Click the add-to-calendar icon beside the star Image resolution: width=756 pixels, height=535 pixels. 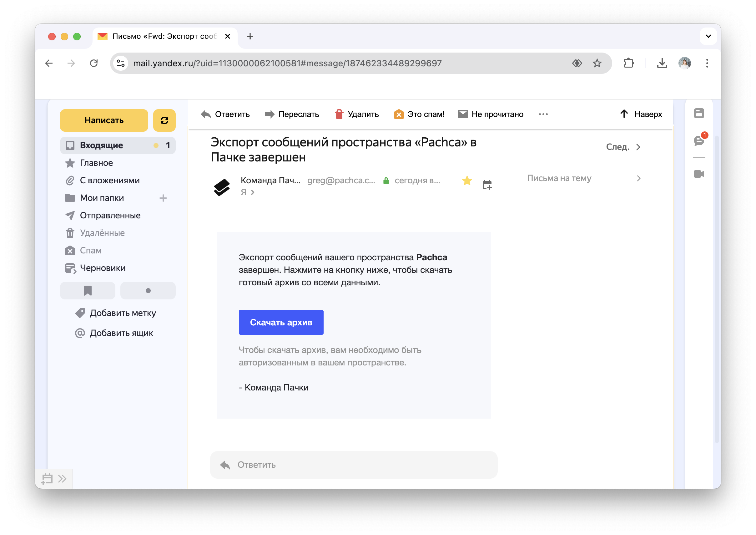pos(487,185)
